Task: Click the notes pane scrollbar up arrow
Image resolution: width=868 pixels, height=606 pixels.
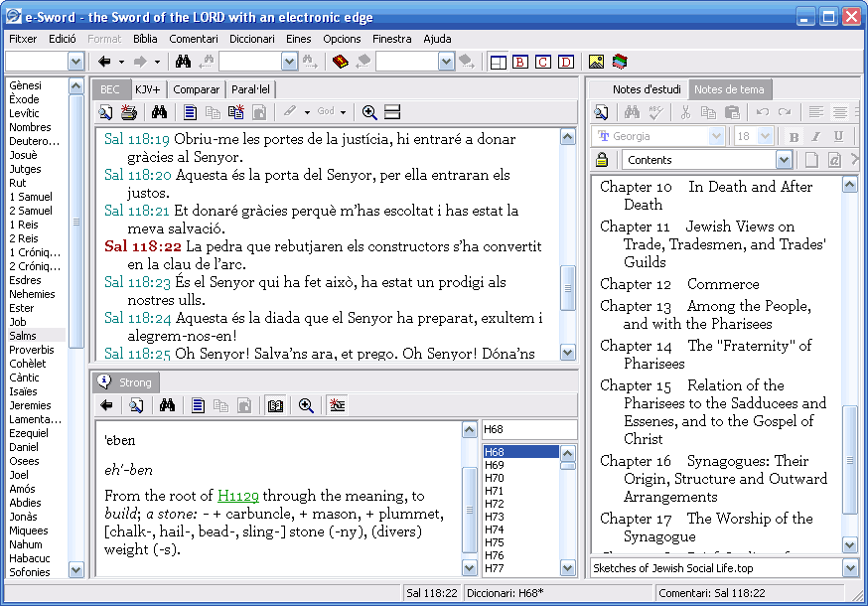Action: (850, 185)
